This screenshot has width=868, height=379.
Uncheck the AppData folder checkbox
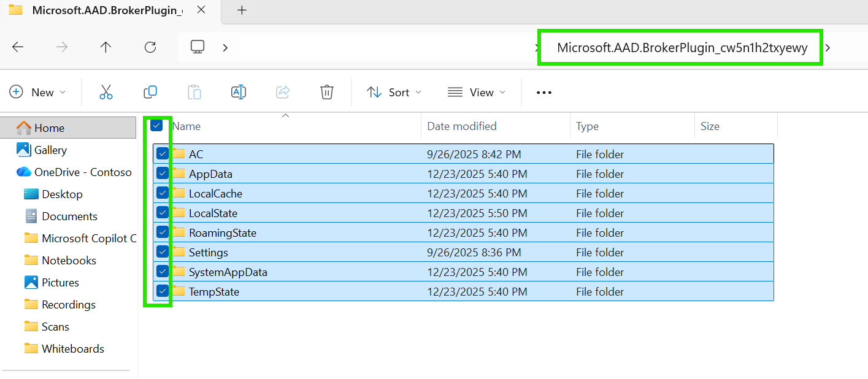pyautogui.click(x=163, y=174)
